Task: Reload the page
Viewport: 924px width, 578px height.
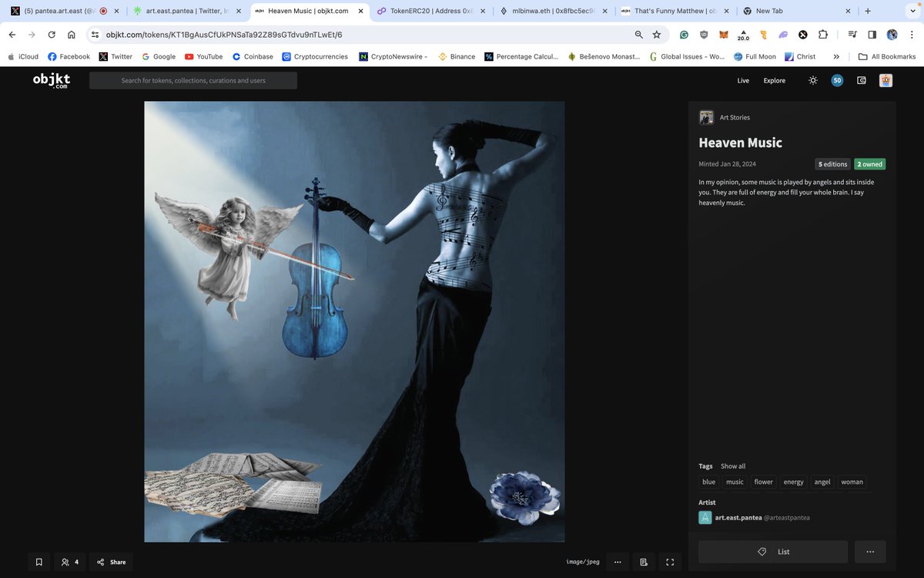Action: point(52,35)
